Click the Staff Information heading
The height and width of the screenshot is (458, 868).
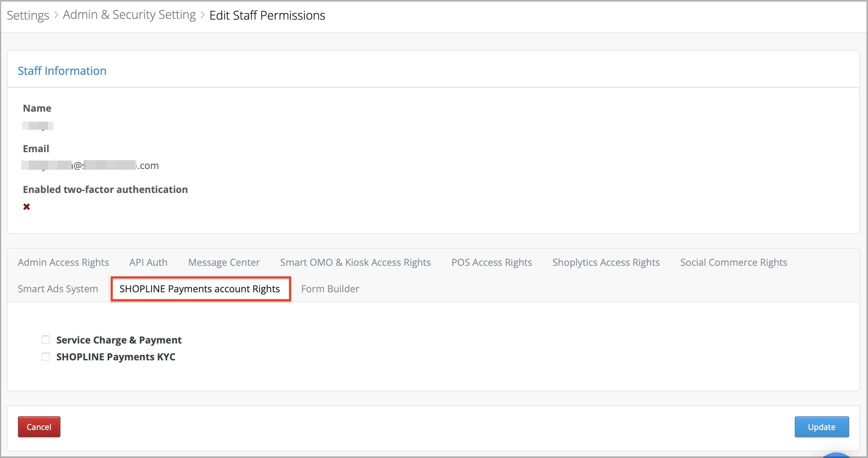pyautogui.click(x=62, y=71)
